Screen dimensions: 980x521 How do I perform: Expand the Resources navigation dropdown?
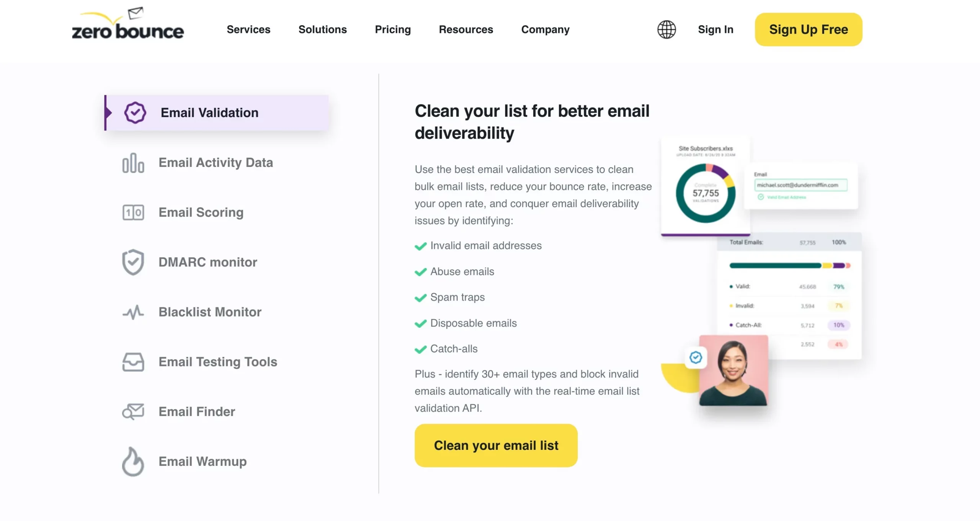[466, 29]
